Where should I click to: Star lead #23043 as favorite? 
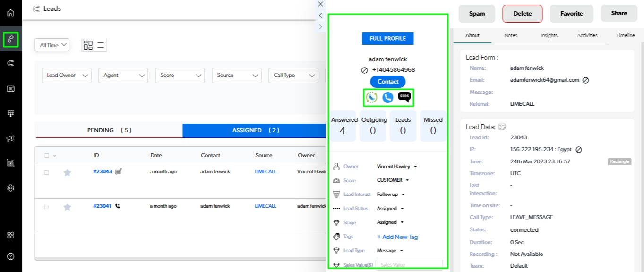(x=67, y=172)
